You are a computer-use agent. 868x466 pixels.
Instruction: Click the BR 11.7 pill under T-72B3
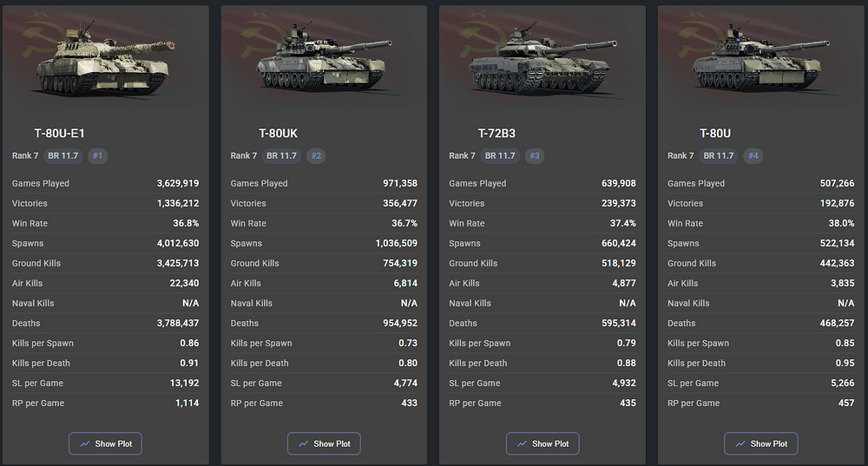(500, 156)
